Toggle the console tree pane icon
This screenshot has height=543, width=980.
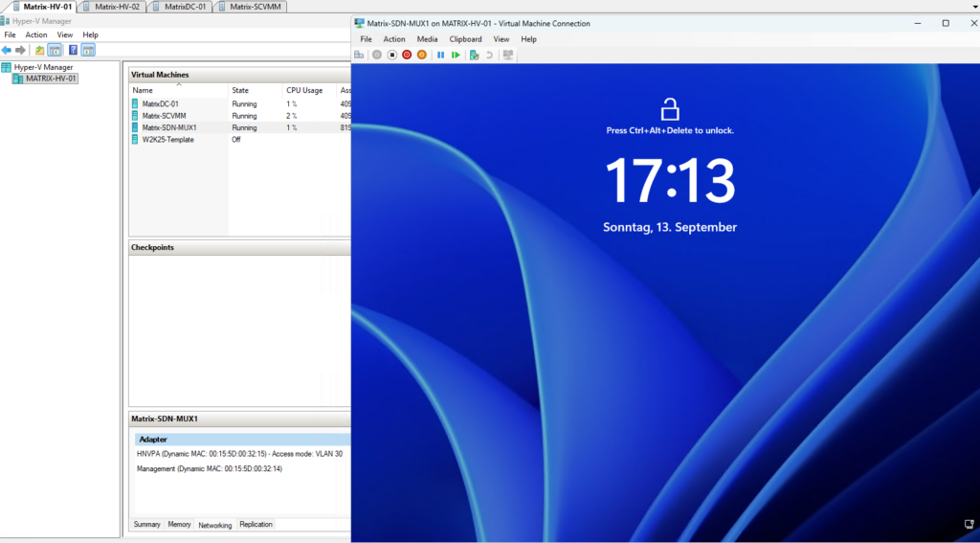(x=55, y=50)
